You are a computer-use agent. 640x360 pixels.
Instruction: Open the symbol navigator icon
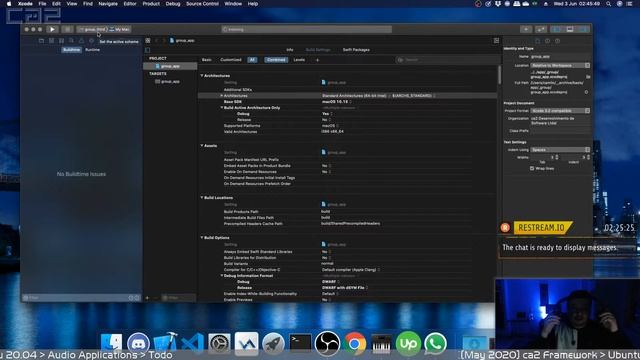tap(61, 41)
